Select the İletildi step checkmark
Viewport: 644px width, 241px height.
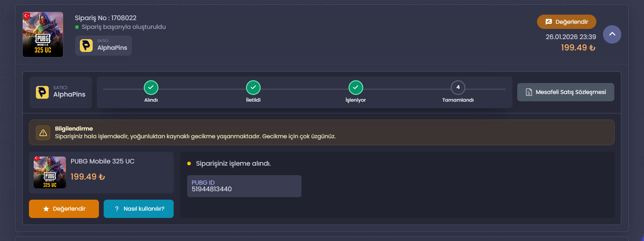tap(253, 87)
